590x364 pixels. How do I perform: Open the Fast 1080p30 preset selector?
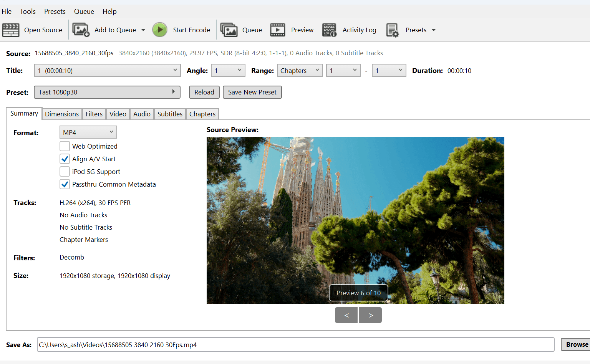(107, 92)
